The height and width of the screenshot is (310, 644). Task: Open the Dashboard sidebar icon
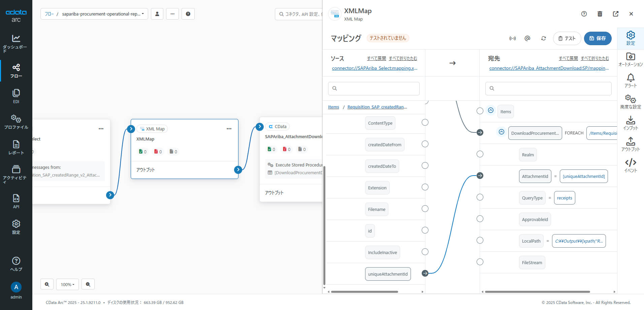pyautogui.click(x=16, y=43)
